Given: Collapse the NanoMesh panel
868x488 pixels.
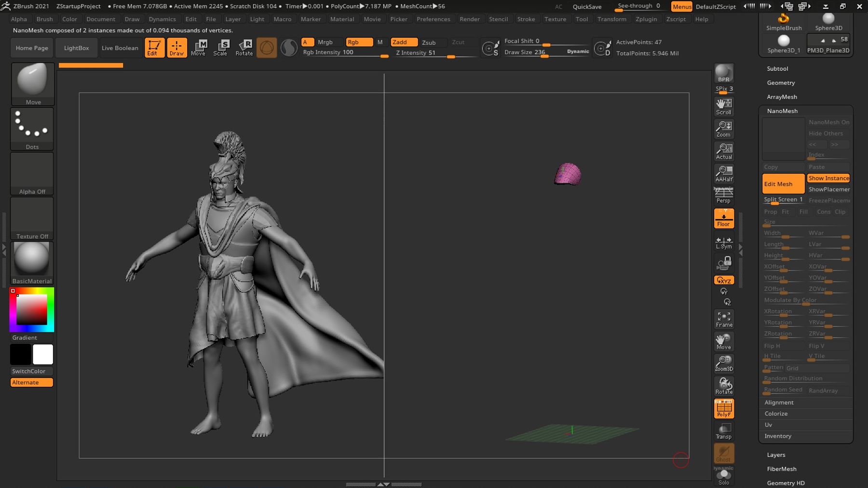Looking at the screenshot, I should point(782,111).
